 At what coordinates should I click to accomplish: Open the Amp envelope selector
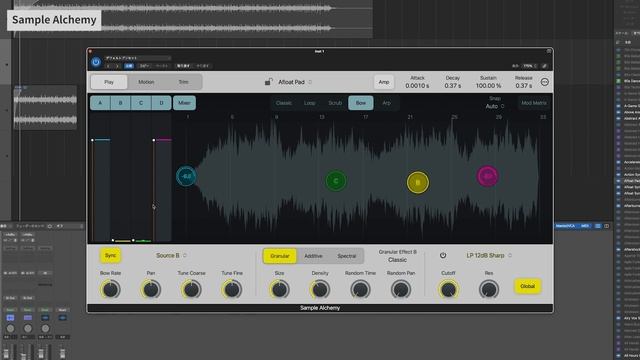click(384, 82)
